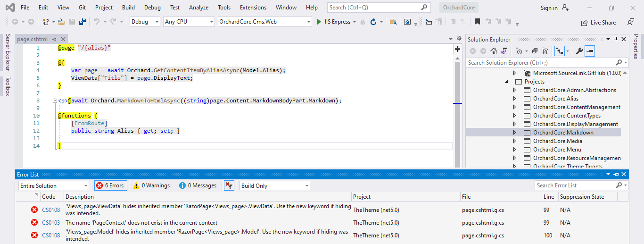Open the OrchardCore.Cms.Web startup project dropdown

[265, 22]
